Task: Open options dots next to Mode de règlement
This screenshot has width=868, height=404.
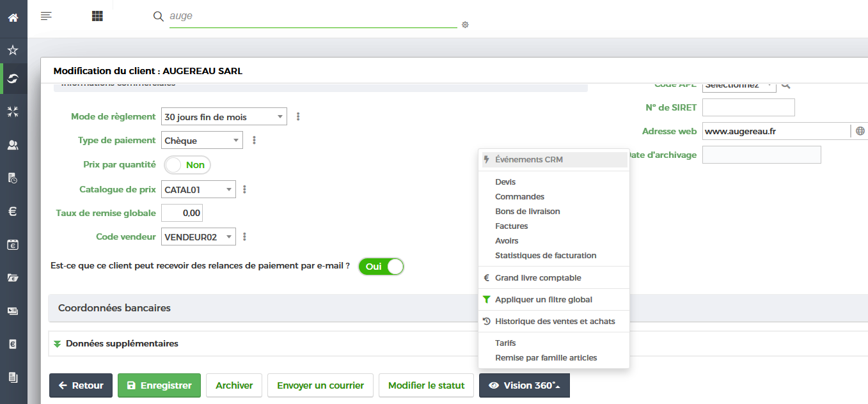Action: pyautogui.click(x=298, y=117)
